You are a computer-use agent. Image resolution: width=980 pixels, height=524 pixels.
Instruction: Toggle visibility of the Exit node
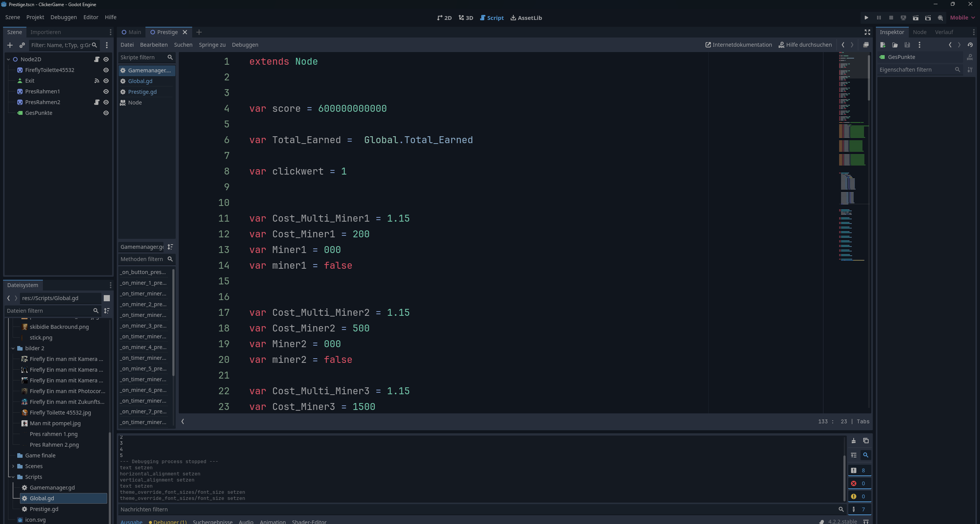tap(106, 81)
